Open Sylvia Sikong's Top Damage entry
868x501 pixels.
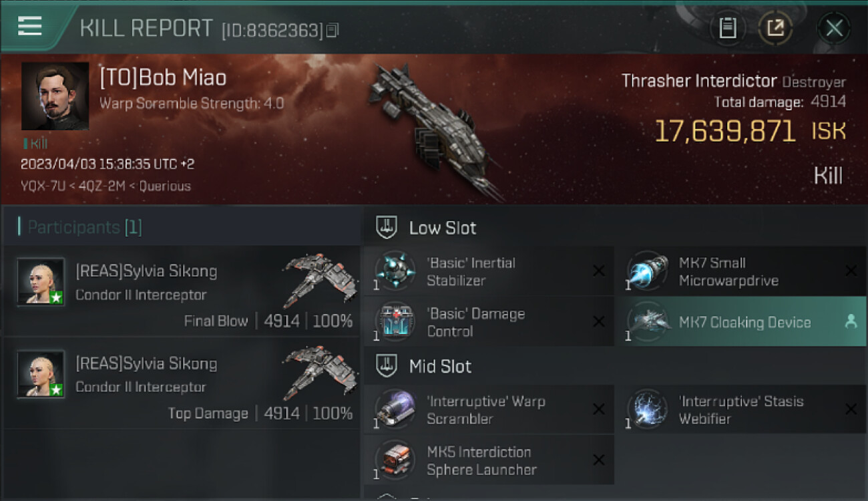(182, 383)
